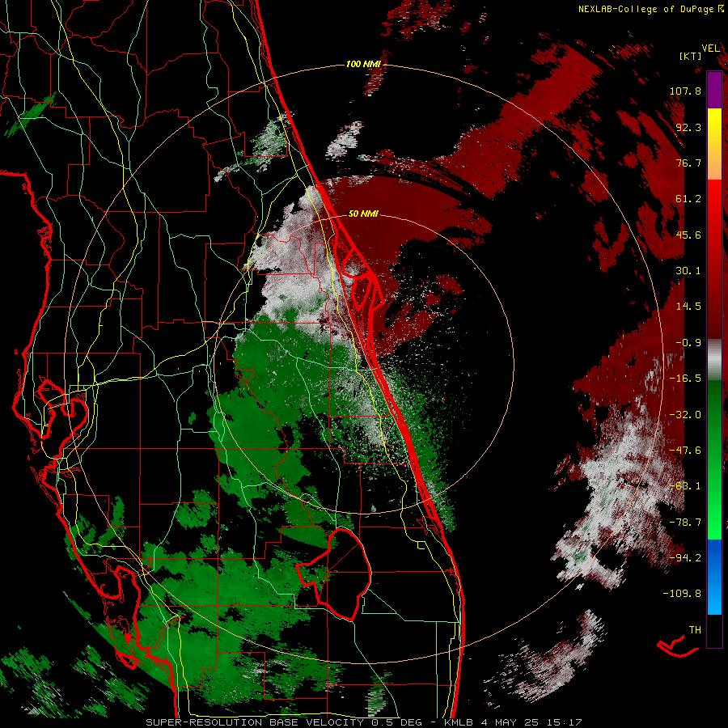The width and height of the screenshot is (728, 728).
Task: Click the 0.5 DEG elevation text
Action: (x=397, y=722)
